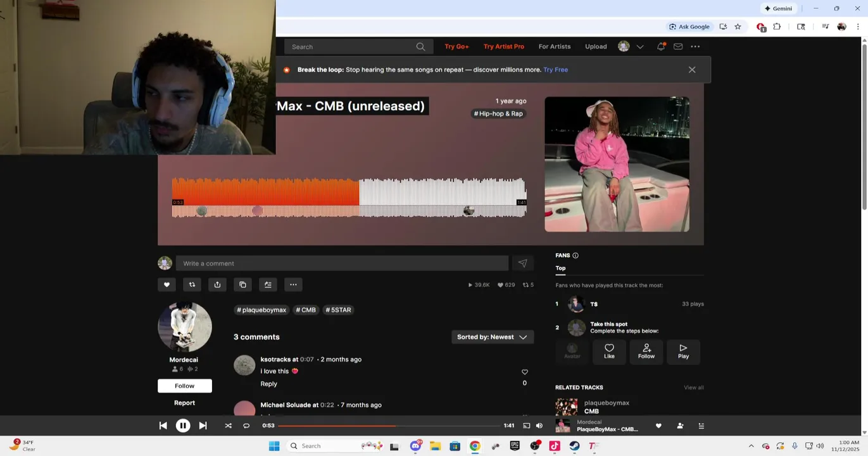Image resolution: width=868 pixels, height=456 pixels.
Task: Like ksotracks' comment with the heart
Action: point(524,372)
